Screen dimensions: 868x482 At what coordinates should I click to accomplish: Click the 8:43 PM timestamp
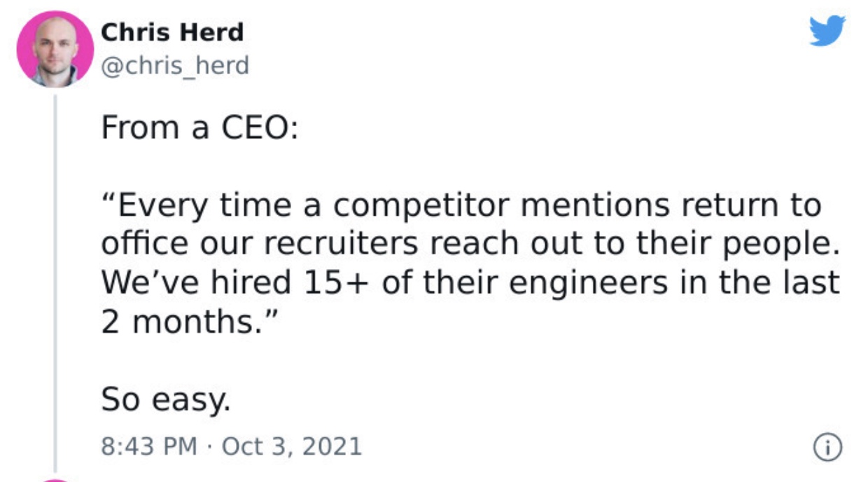pyautogui.click(x=149, y=446)
